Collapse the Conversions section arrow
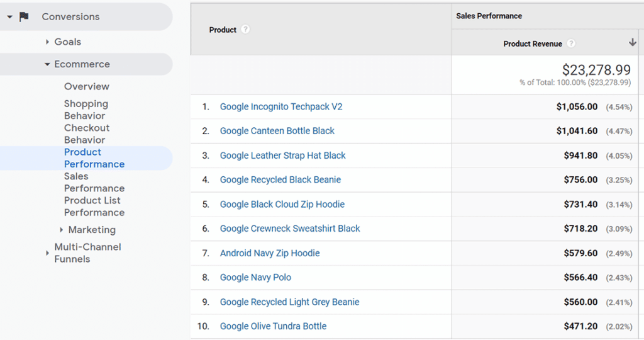Image resolution: width=644 pixels, height=340 pixels. pos(10,17)
